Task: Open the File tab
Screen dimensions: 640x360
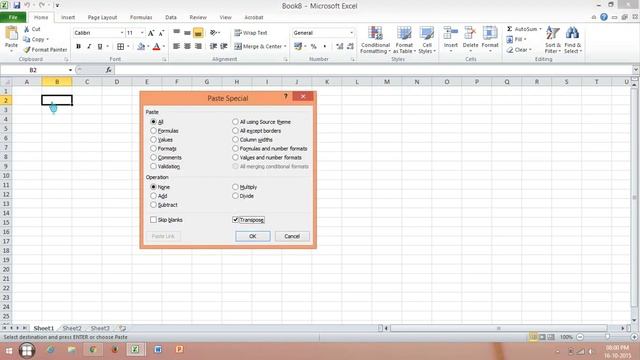Action: click(x=13, y=17)
